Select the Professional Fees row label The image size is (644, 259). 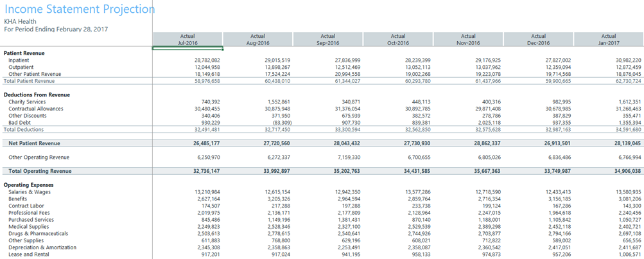29,213
